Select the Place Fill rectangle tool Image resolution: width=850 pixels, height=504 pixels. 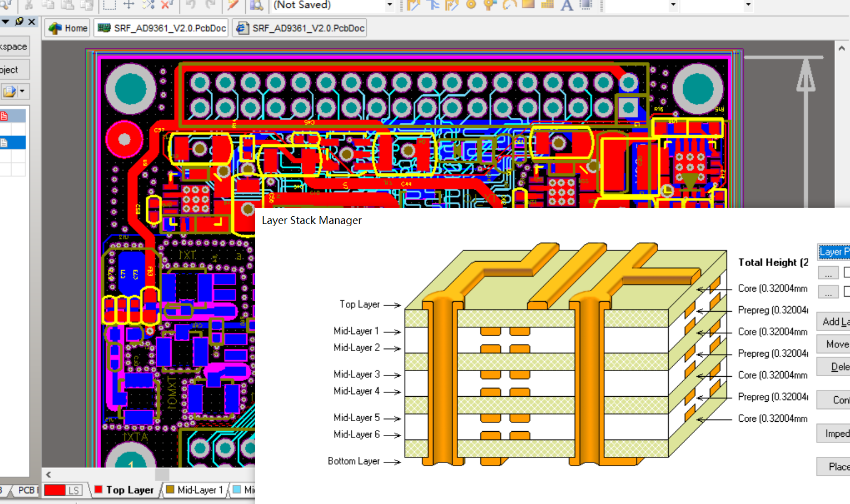click(528, 4)
